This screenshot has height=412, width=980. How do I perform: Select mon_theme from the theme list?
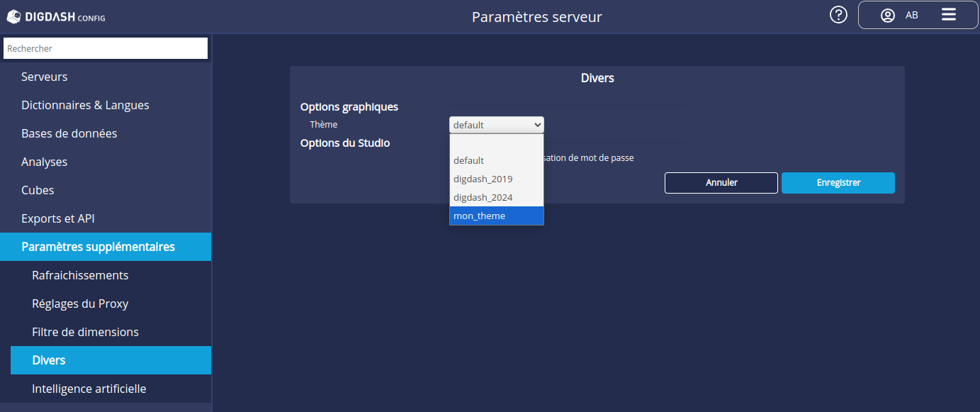pyautogui.click(x=496, y=216)
